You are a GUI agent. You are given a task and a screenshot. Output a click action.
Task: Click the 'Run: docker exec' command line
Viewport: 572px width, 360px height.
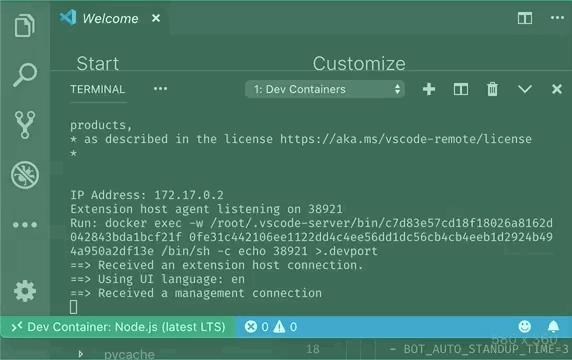311,237
